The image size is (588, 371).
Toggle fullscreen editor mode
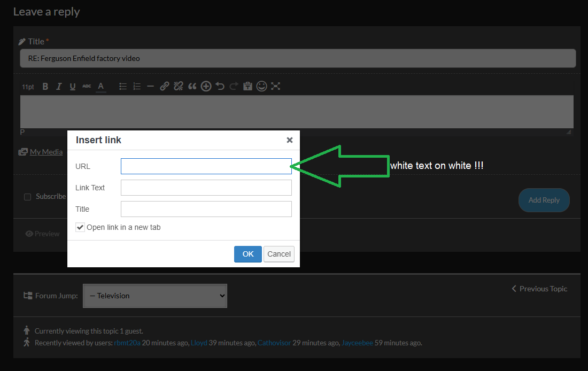[276, 86]
